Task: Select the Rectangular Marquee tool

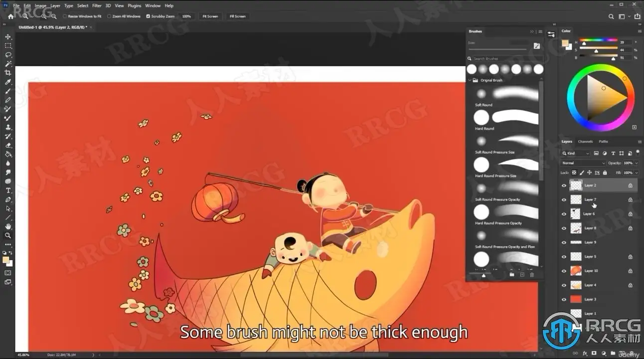Action: click(x=8, y=46)
